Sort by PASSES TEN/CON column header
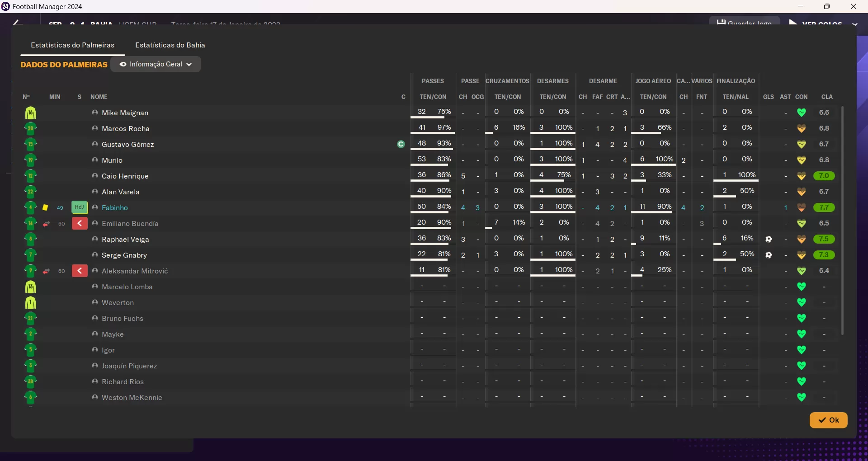Image resolution: width=868 pixels, height=461 pixels. [x=433, y=97]
